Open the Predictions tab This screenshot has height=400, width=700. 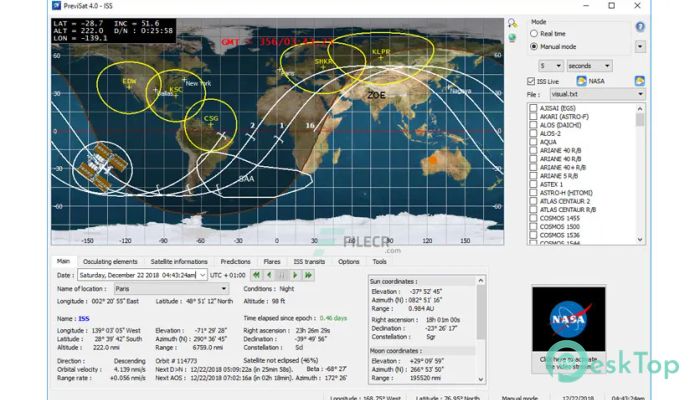(235, 262)
